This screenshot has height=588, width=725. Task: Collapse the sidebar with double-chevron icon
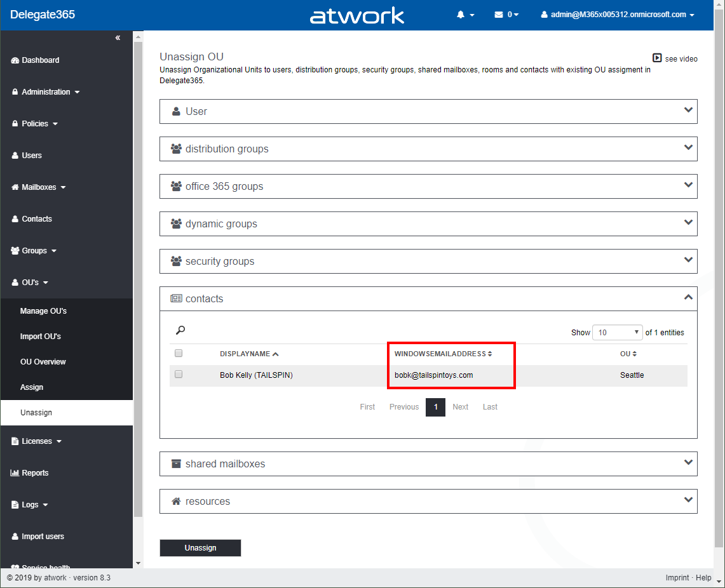point(118,38)
